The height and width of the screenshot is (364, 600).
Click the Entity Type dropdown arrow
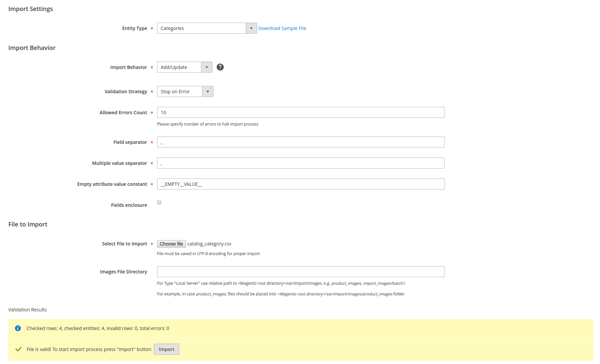point(251,28)
